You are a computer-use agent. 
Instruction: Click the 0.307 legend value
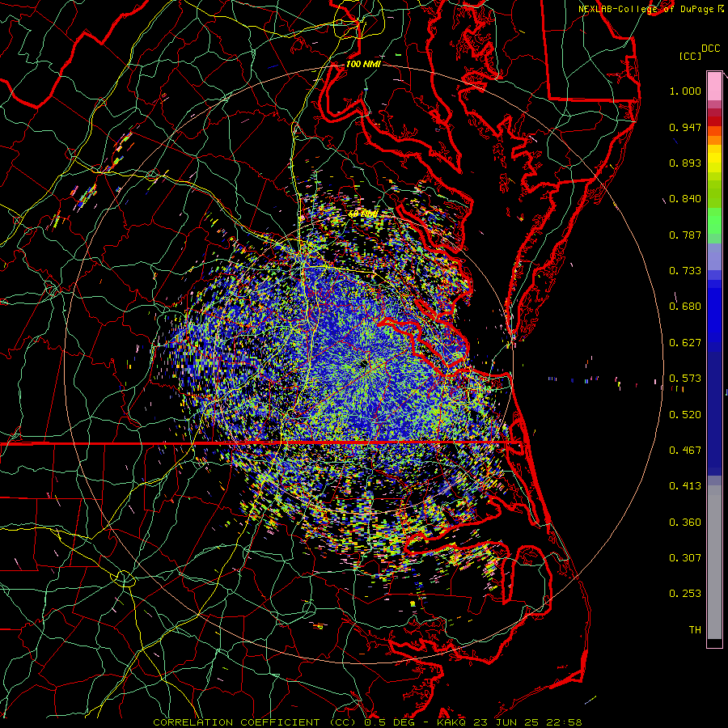pos(685,558)
